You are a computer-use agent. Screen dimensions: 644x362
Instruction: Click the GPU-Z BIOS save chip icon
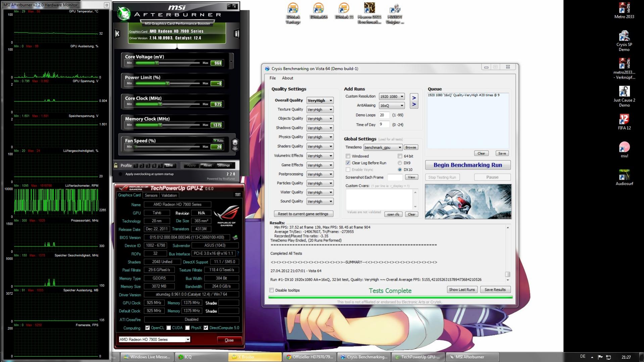[x=235, y=237]
